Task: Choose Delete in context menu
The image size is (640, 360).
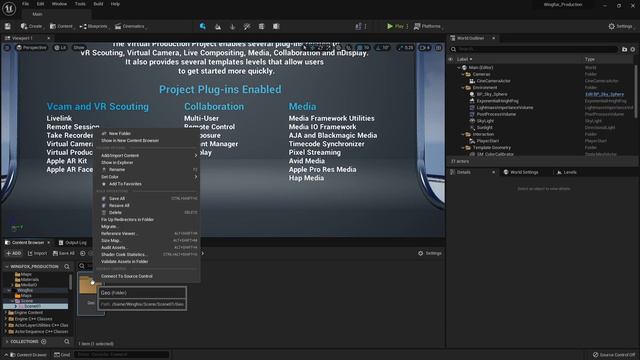Action: tap(115, 213)
